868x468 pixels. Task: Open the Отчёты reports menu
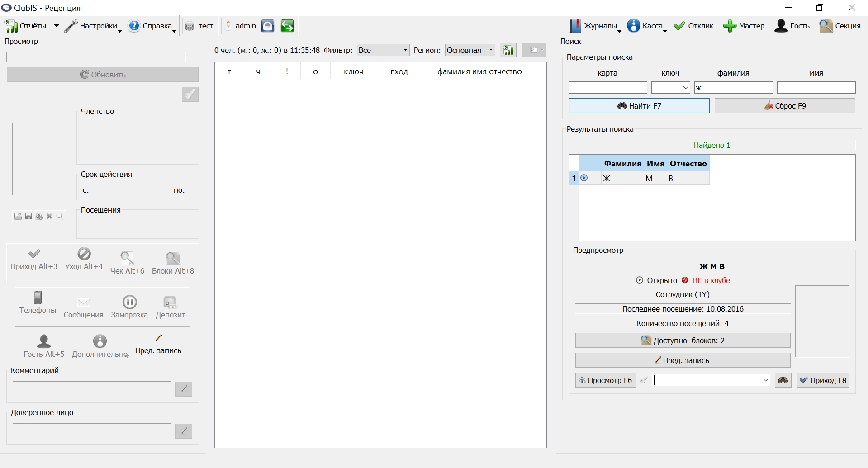25,26
